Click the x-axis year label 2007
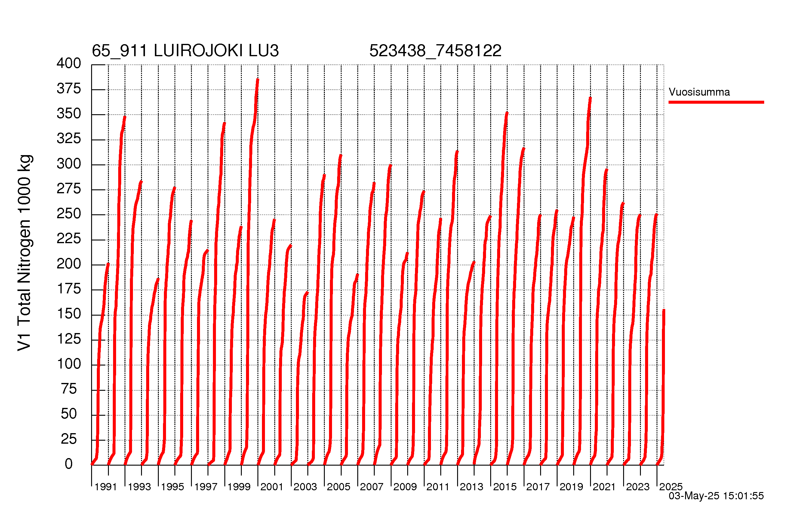Screen dimensions: 812x511 coord(372,487)
